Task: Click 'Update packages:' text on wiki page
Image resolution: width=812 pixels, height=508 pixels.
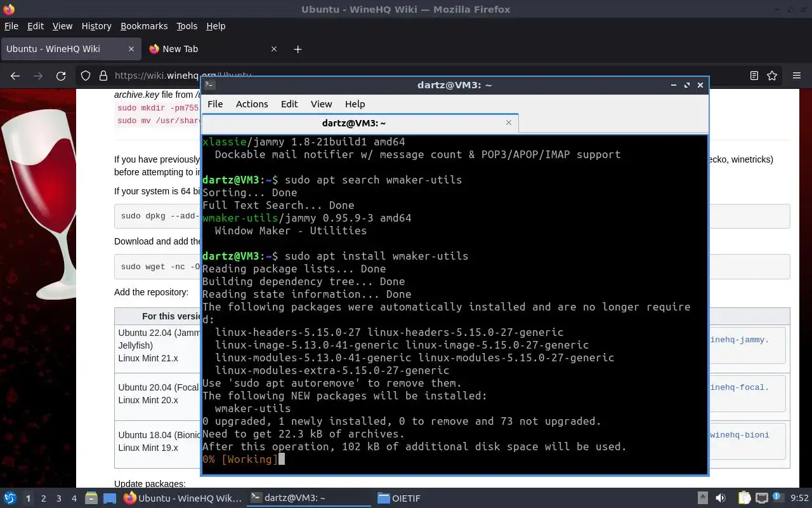Action: pyautogui.click(x=150, y=484)
